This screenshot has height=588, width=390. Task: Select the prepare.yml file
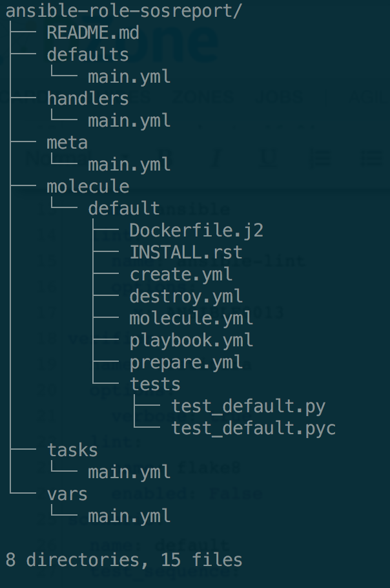point(186,362)
